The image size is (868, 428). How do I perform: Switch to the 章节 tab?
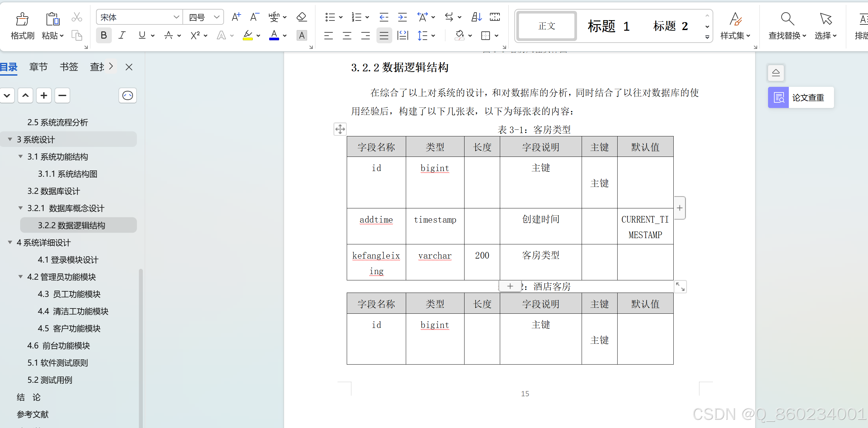pos(38,67)
